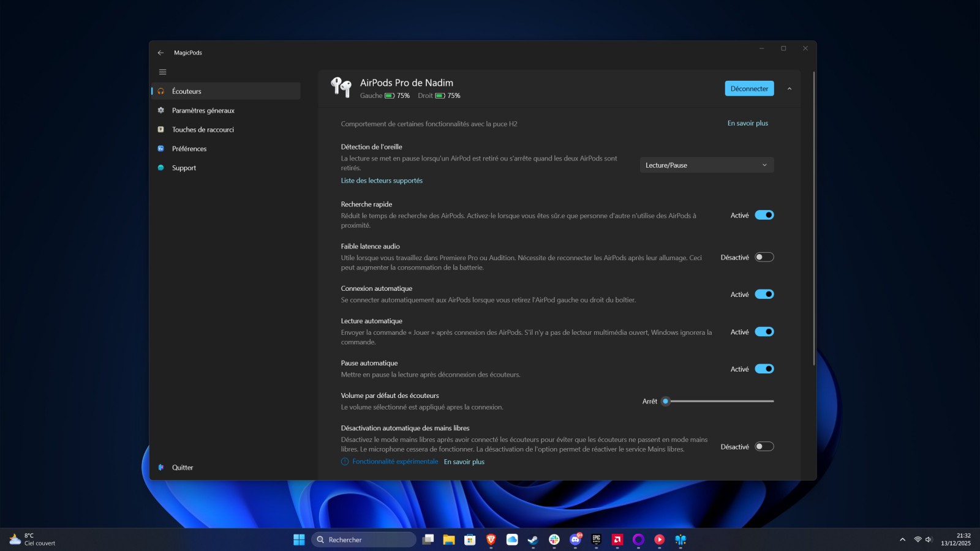980x551 pixels.
Task: Disable the Recherche rapide toggle
Action: [764, 215]
